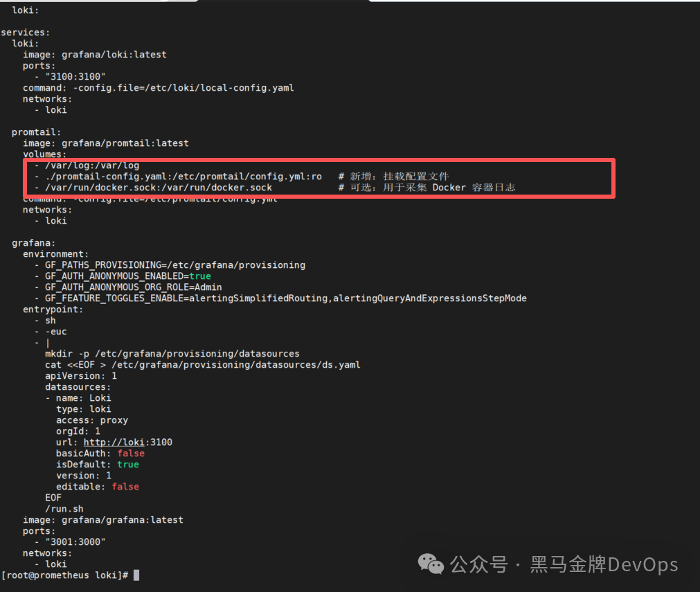Click the 'entrypoint:' key
This screenshot has height=592, width=700.
point(53,310)
